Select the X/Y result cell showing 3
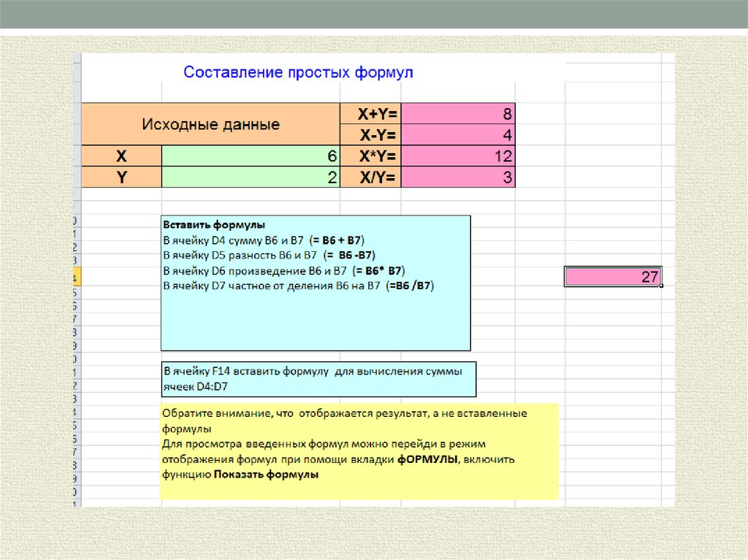Image resolution: width=748 pixels, height=560 pixels. [x=458, y=177]
